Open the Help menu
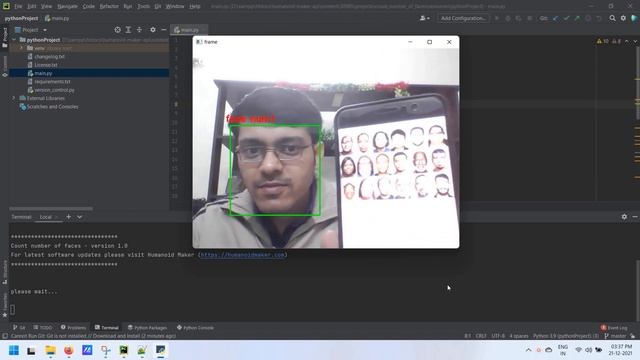The image size is (640, 360). [x=195, y=6]
